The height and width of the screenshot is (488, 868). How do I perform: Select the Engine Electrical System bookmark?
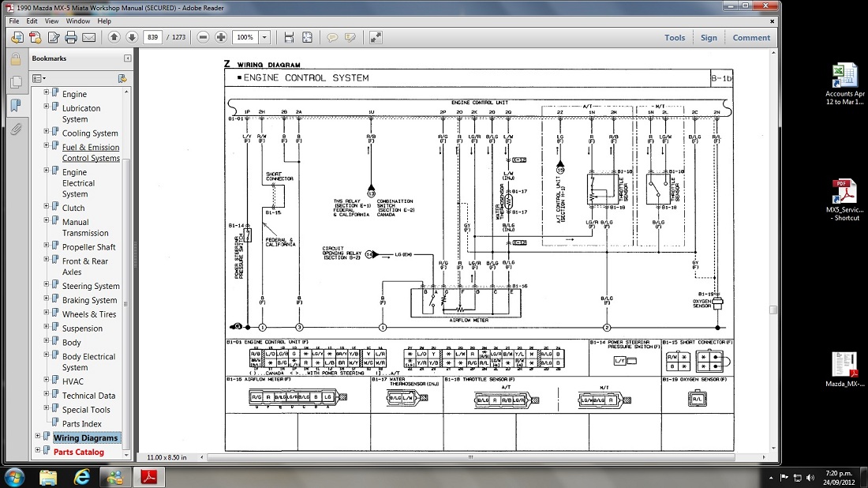pyautogui.click(x=79, y=183)
